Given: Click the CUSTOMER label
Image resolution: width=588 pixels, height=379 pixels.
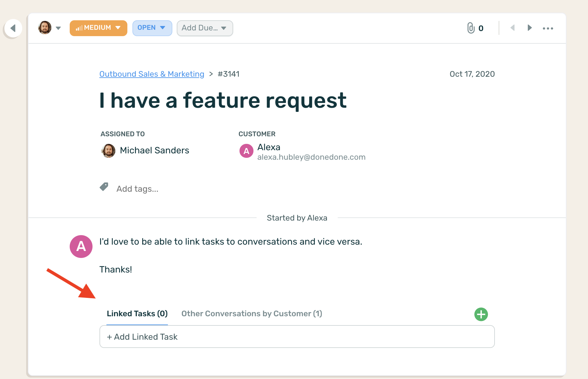Looking at the screenshot, I should coord(257,134).
